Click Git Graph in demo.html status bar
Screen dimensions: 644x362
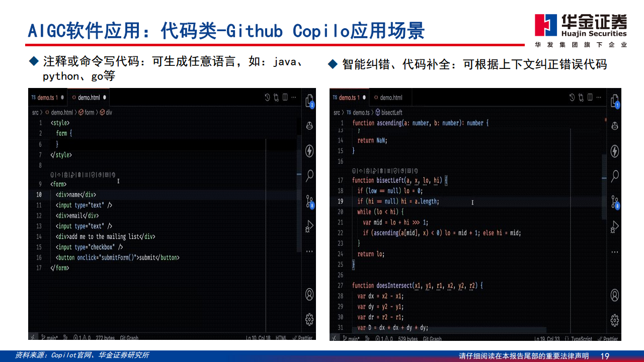click(129, 338)
